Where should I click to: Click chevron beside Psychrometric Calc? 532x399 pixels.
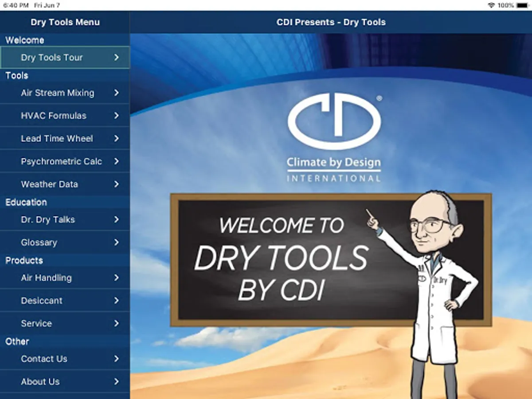tap(116, 161)
